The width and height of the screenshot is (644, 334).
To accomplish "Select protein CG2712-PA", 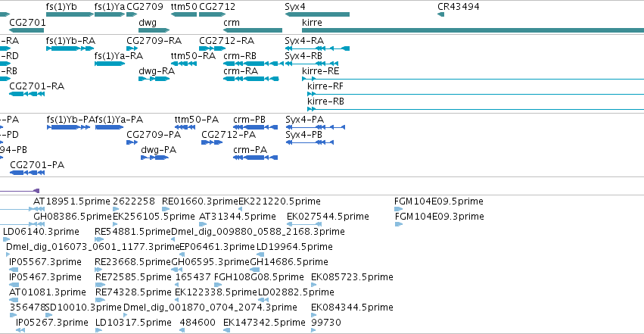I will pos(212,142).
